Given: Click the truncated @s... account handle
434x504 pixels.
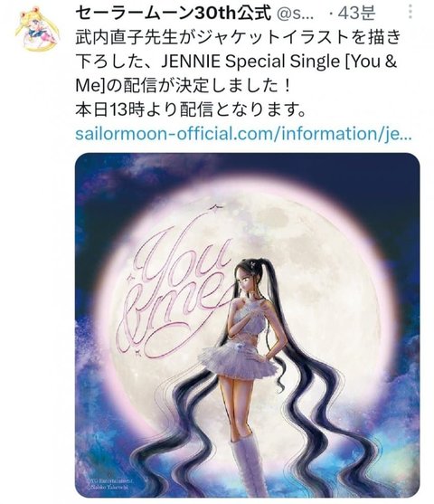Looking at the screenshot, I should point(295,14).
